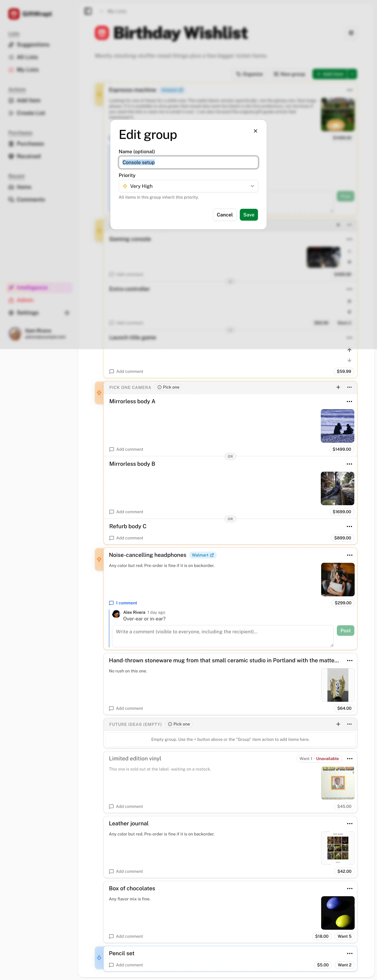Add comment on Limited edition vinyl
Viewport: 377px width, 980px height.
126,806
